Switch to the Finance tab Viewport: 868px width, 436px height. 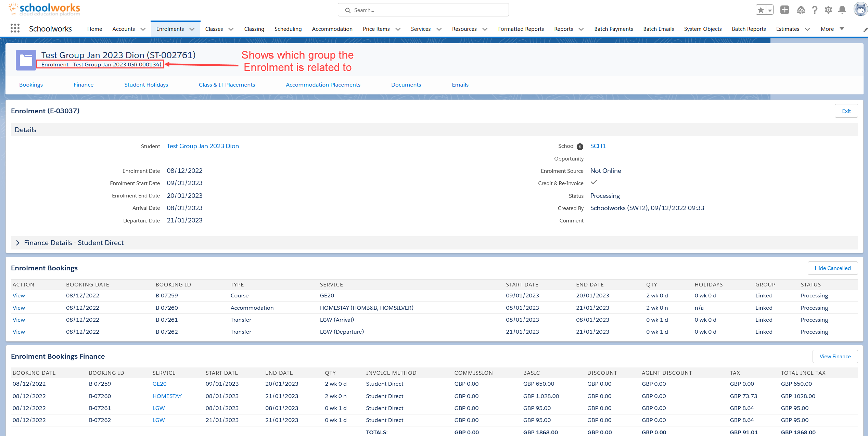pos(84,85)
